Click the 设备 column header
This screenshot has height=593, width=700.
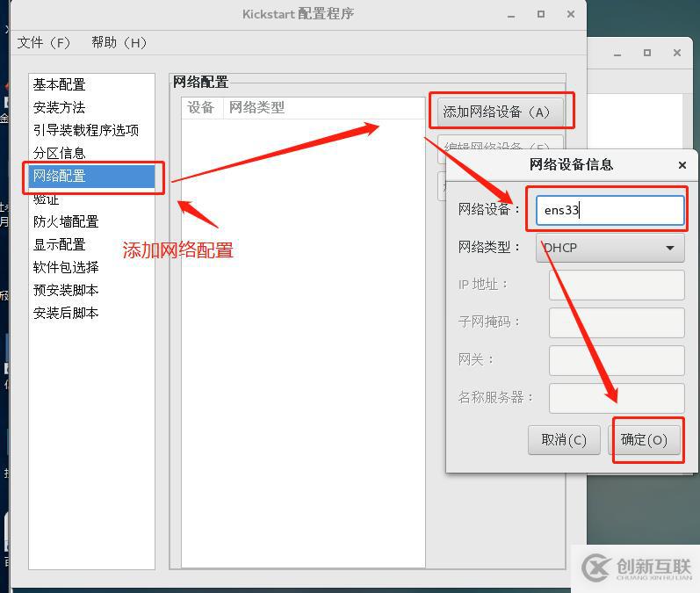point(201,107)
